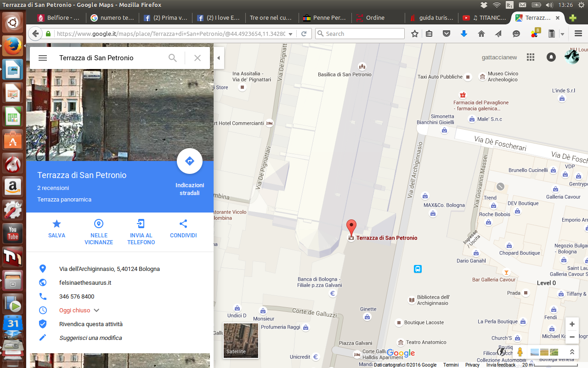Screen dimensions: 588x368
Task: Zoom out the map with minus button
Action: [572, 337]
